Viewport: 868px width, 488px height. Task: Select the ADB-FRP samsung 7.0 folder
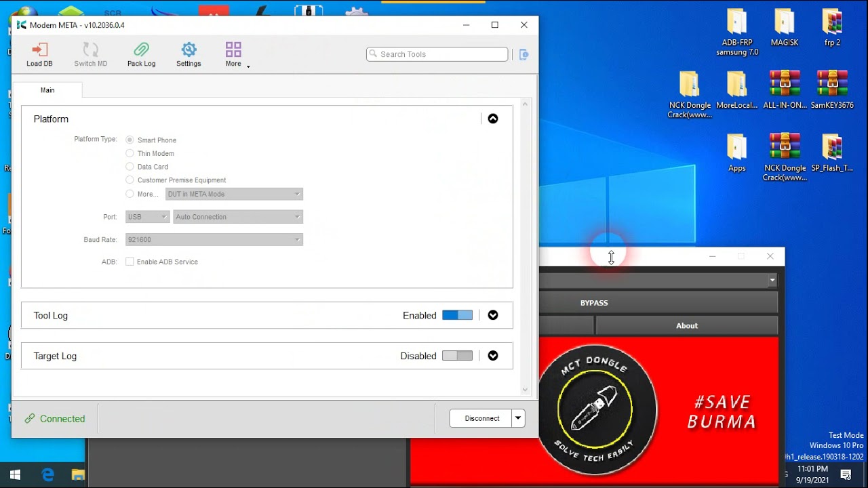(737, 33)
